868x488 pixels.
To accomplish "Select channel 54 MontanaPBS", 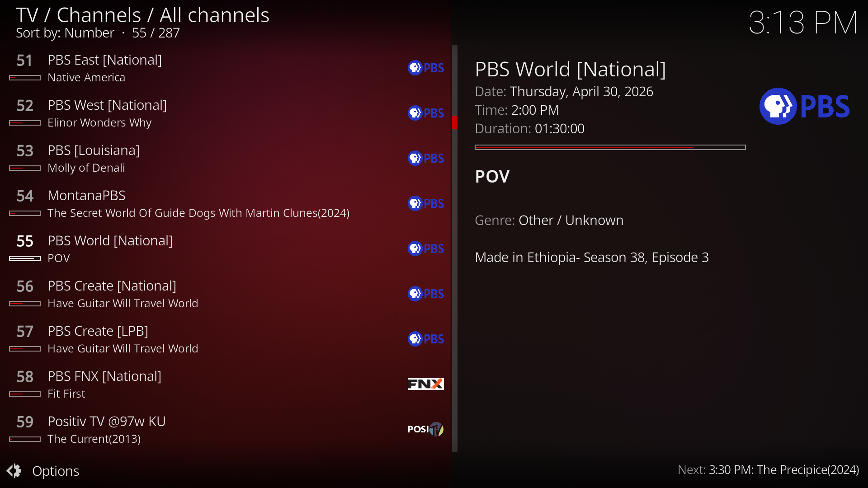I will (x=226, y=203).
